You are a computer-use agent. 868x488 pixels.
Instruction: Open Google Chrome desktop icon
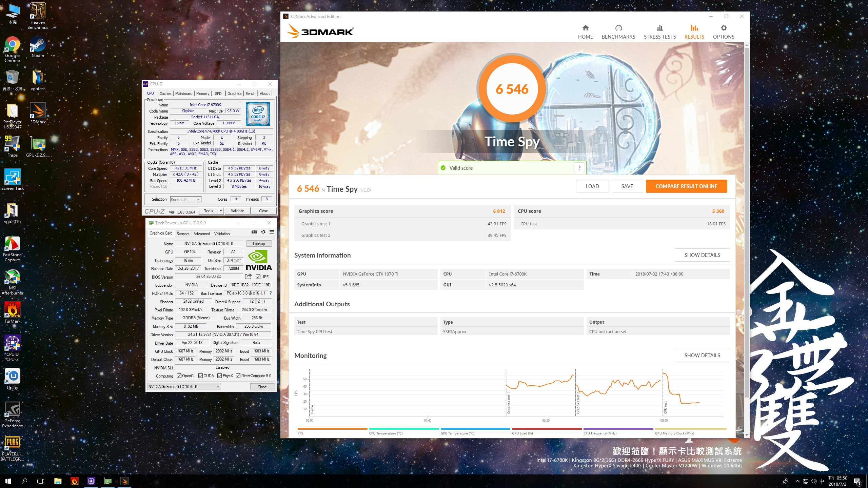(x=12, y=49)
